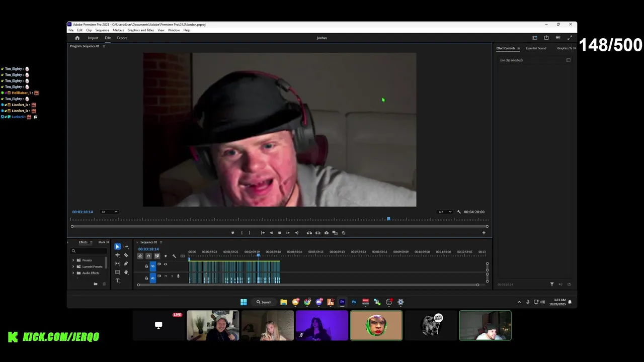Click Mark Out bracket in Program monitor
The height and width of the screenshot is (362, 644).
point(250,233)
